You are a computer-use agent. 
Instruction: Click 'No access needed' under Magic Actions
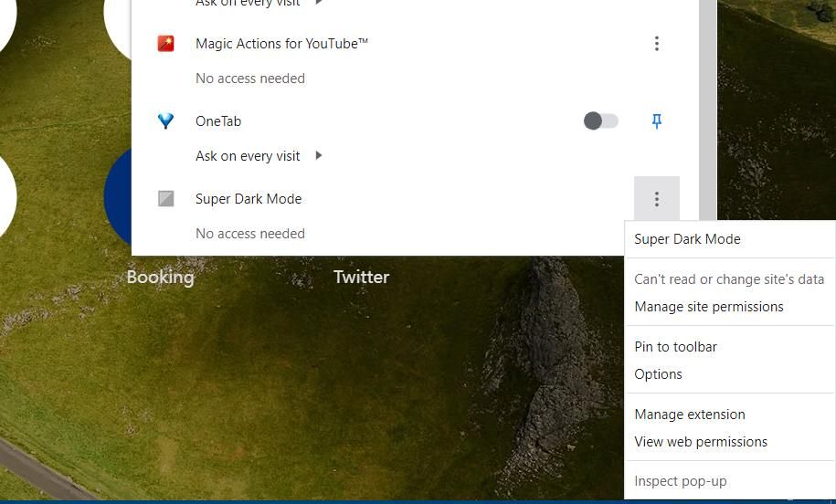pos(250,79)
